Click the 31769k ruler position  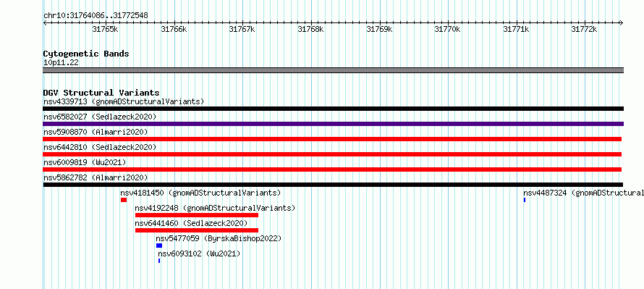(x=379, y=29)
